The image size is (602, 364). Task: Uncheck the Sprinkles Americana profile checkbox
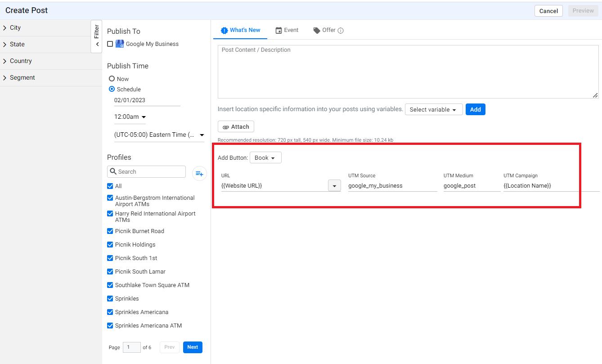pos(110,312)
